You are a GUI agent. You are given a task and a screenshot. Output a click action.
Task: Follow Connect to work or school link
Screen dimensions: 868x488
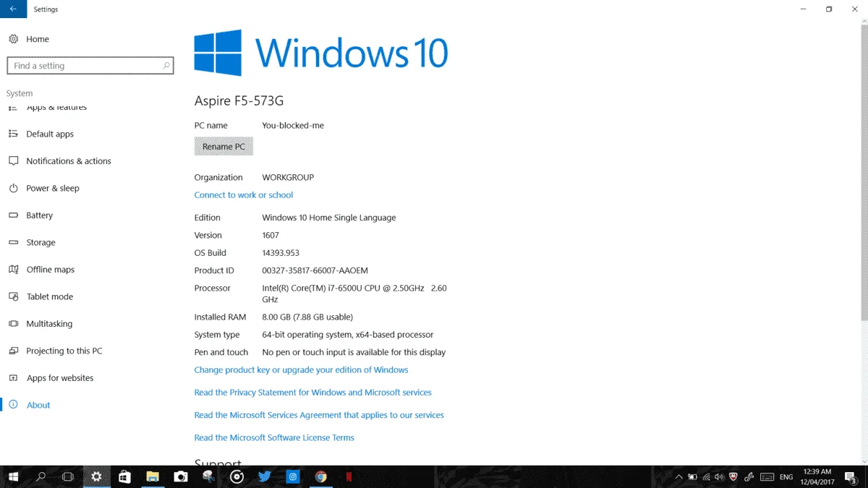coord(244,195)
